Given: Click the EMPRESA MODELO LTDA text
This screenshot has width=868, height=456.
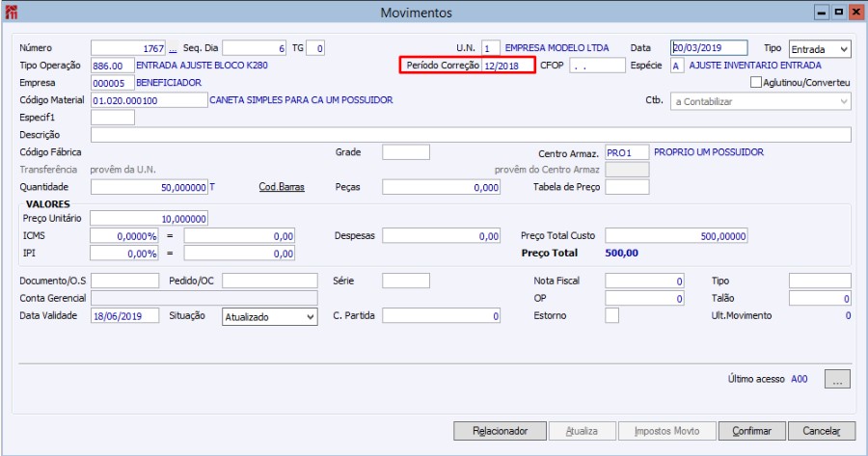Looking at the screenshot, I should pos(556,48).
